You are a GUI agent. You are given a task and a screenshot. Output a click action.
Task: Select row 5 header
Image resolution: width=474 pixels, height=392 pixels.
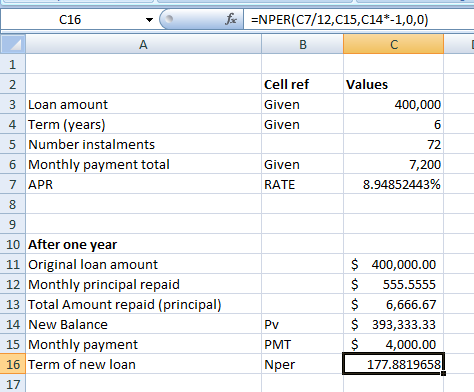[x=13, y=144]
